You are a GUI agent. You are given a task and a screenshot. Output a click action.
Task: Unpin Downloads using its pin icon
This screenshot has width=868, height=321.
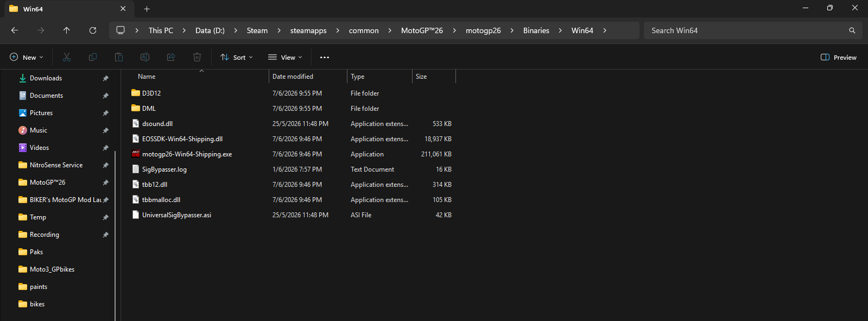[105, 78]
